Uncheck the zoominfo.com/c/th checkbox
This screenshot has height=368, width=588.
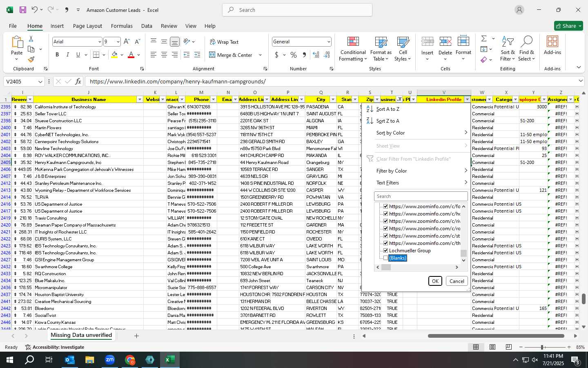coord(385,243)
